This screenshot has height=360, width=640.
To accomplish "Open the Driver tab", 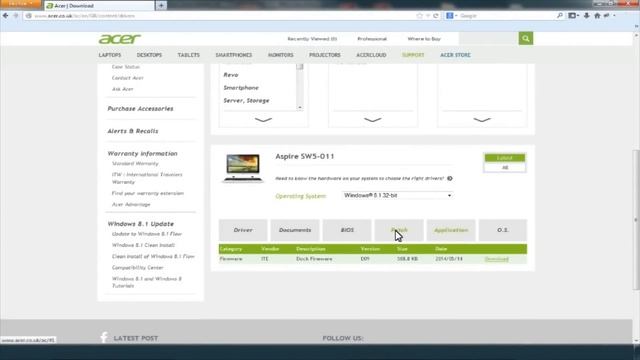I will tap(243, 230).
